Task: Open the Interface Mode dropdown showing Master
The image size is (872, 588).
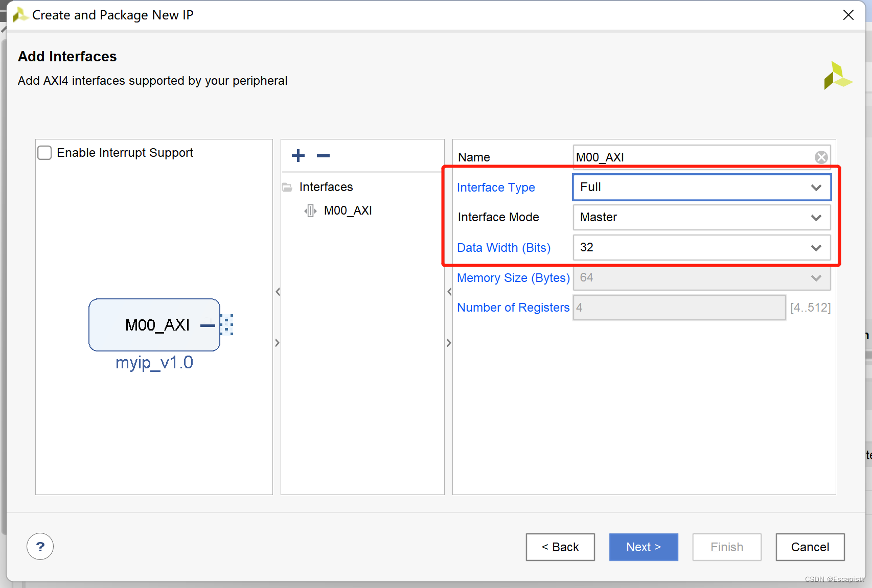Action: coord(702,217)
